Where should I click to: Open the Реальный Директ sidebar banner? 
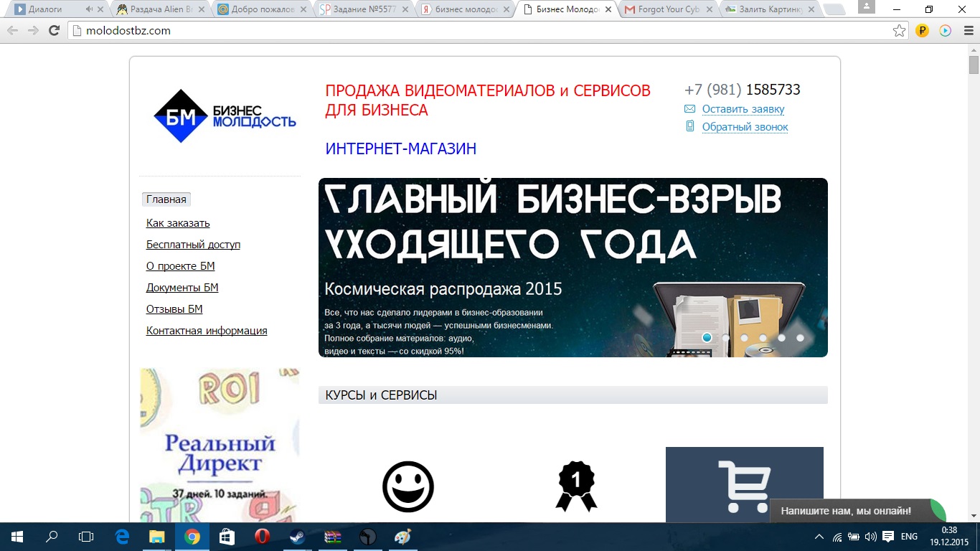220,446
